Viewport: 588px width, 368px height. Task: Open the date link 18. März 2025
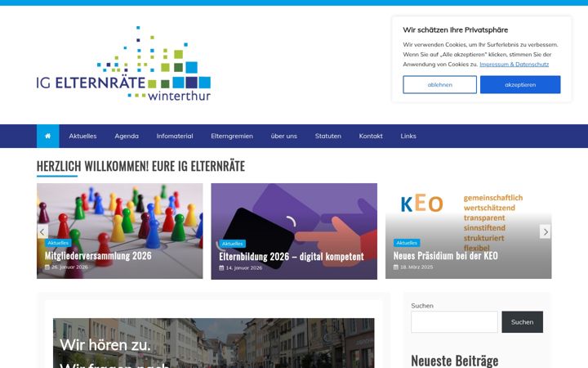(x=416, y=267)
